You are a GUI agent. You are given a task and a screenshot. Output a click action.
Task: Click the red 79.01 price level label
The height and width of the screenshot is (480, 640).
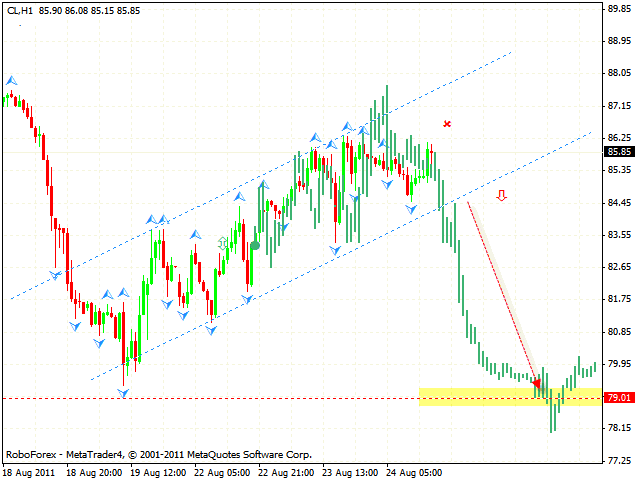[x=617, y=398]
